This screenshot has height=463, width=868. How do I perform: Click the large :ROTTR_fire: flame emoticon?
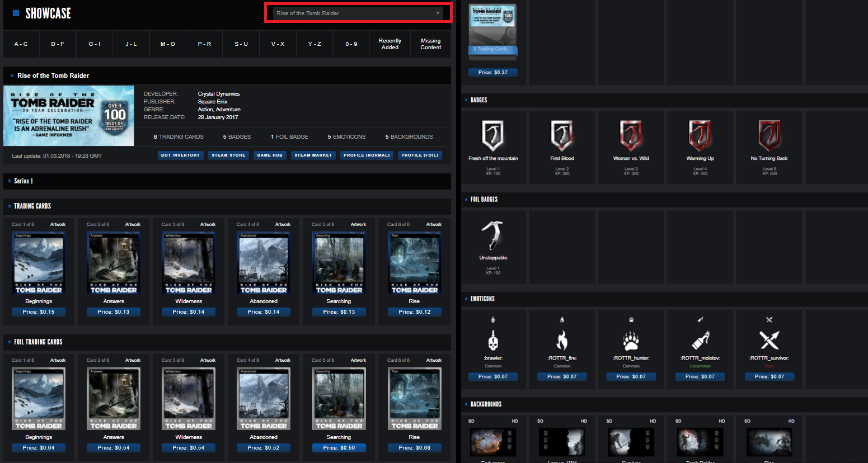click(x=562, y=340)
